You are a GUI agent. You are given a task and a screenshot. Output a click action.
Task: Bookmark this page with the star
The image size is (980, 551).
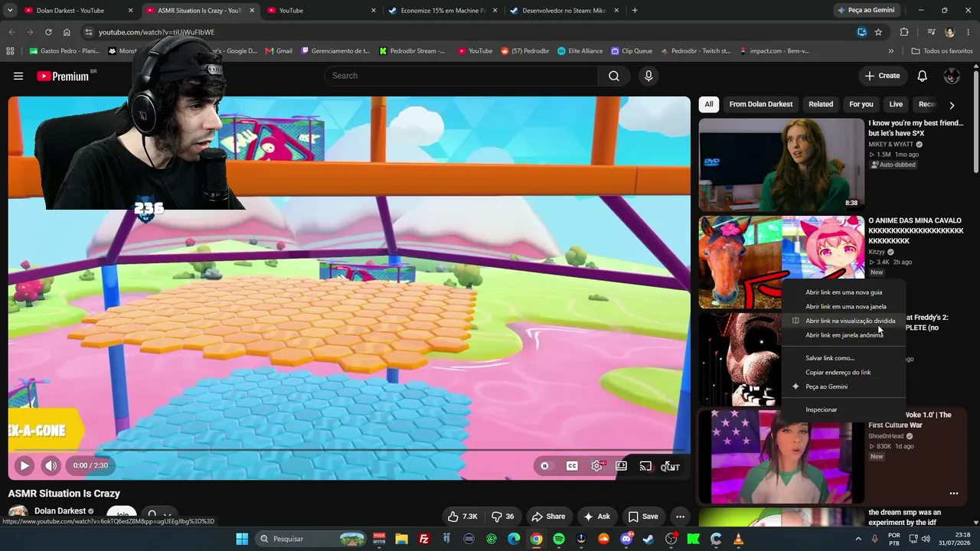878,32
